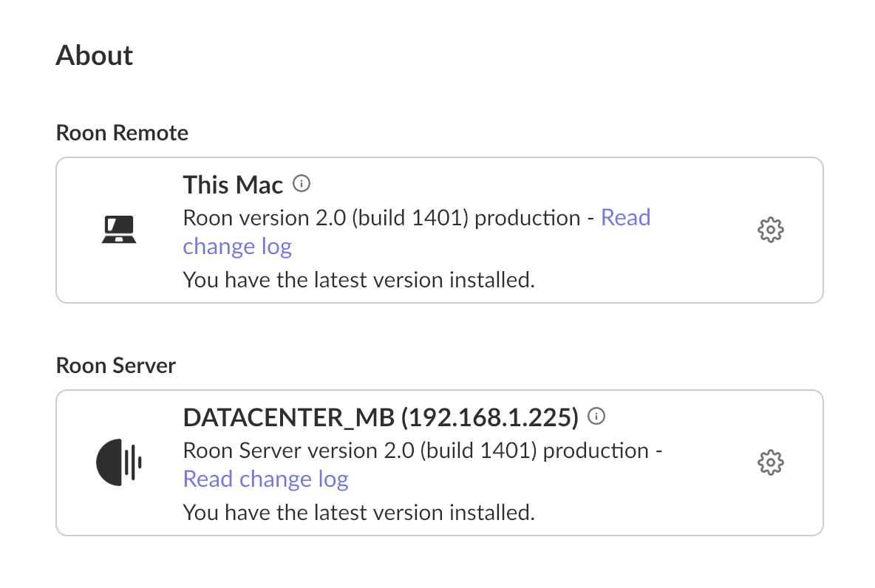This screenshot has height=588, width=875.
Task: Click the Roon Server section label
Action: [x=116, y=366]
